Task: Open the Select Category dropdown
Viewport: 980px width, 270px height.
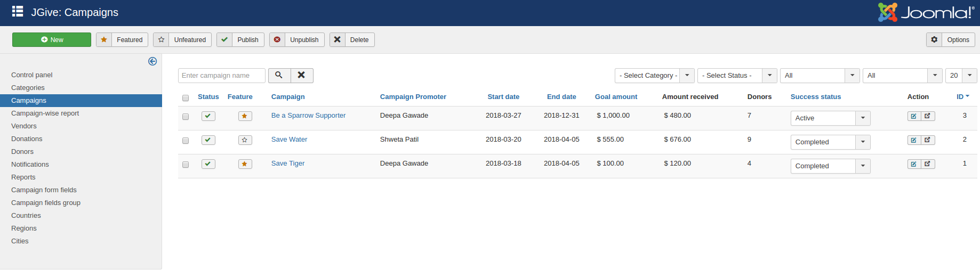Action: [x=654, y=76]
